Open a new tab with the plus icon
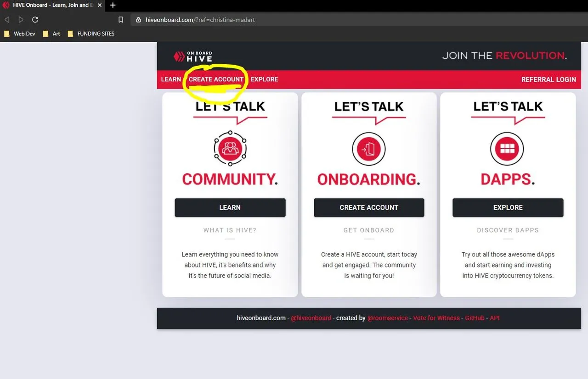Screen dimensions: 588x379 [113, 5]
